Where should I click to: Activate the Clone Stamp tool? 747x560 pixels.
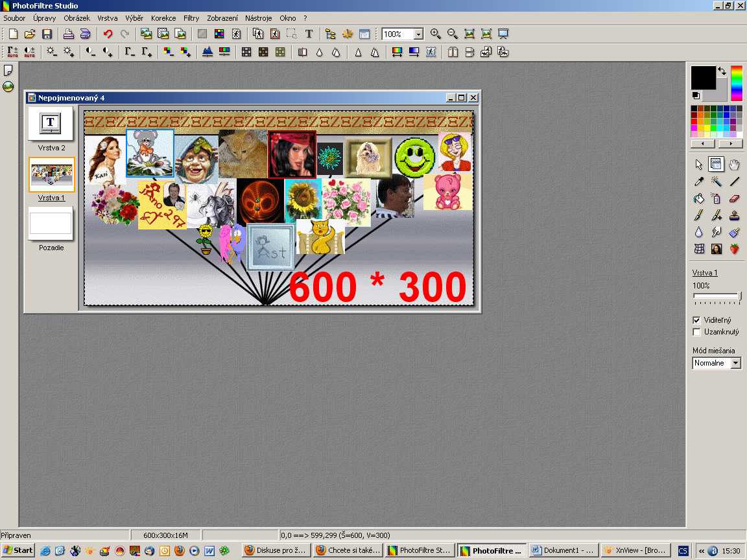click(734, 216)
